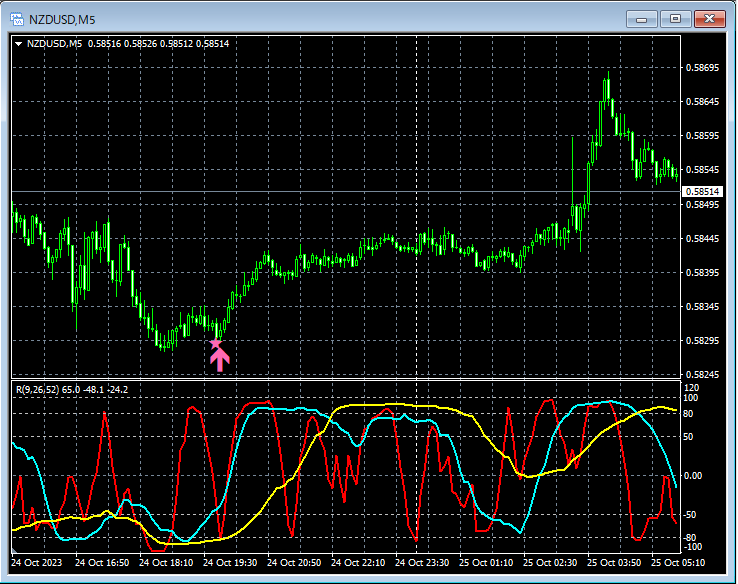Click the 80 level on indicator scale
The width and height of the screenshot is (738, 584).
[688, 414]
